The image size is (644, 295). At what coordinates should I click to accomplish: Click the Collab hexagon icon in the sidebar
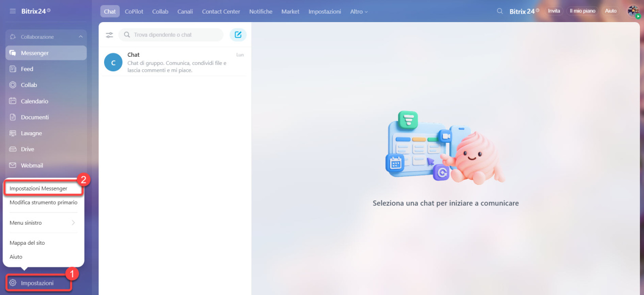click(x=13, y=85)
